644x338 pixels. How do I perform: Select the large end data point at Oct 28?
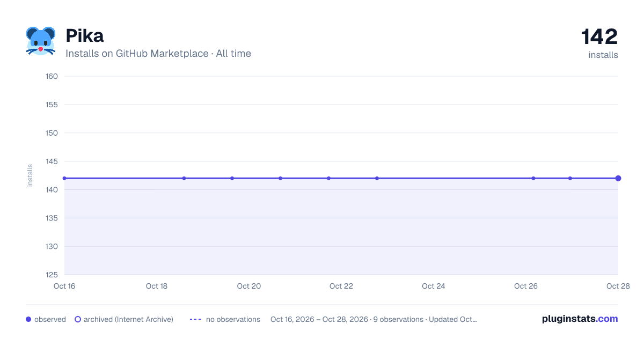(x=618, y=178)
